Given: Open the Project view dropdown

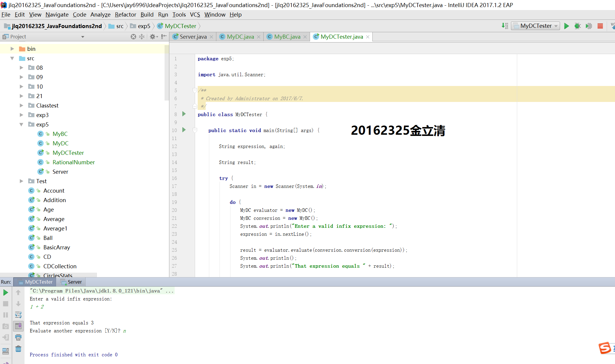Looking at the screenshot, I should (83, 37).
